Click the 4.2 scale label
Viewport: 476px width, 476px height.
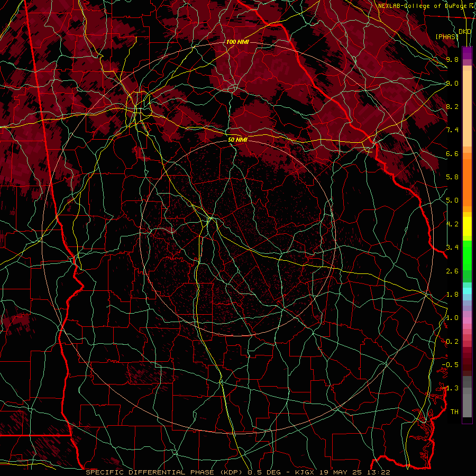tap(452, 224)
